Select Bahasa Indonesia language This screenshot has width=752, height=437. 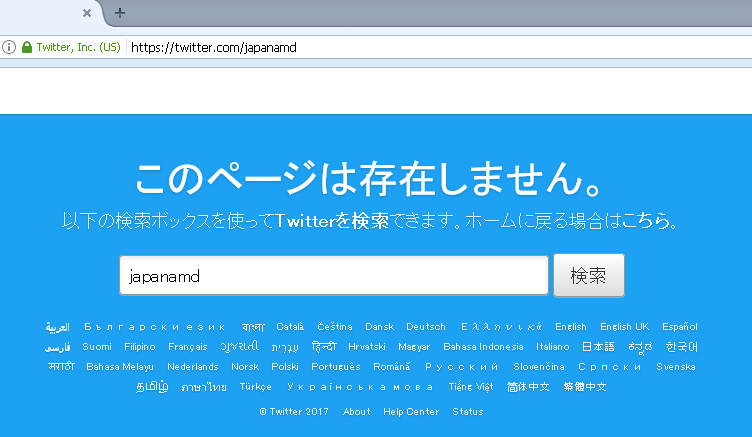(x=483, y=346)
